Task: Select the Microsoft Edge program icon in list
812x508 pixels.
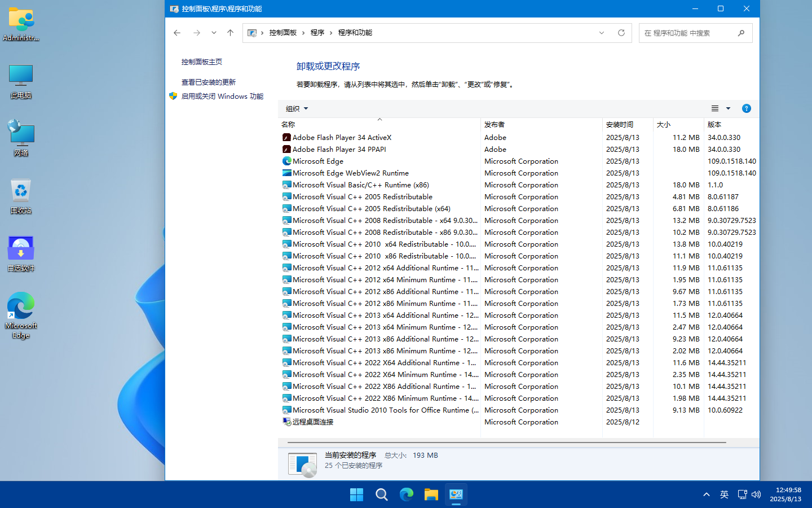Action: pyautogui.click(x=286, y=161)
